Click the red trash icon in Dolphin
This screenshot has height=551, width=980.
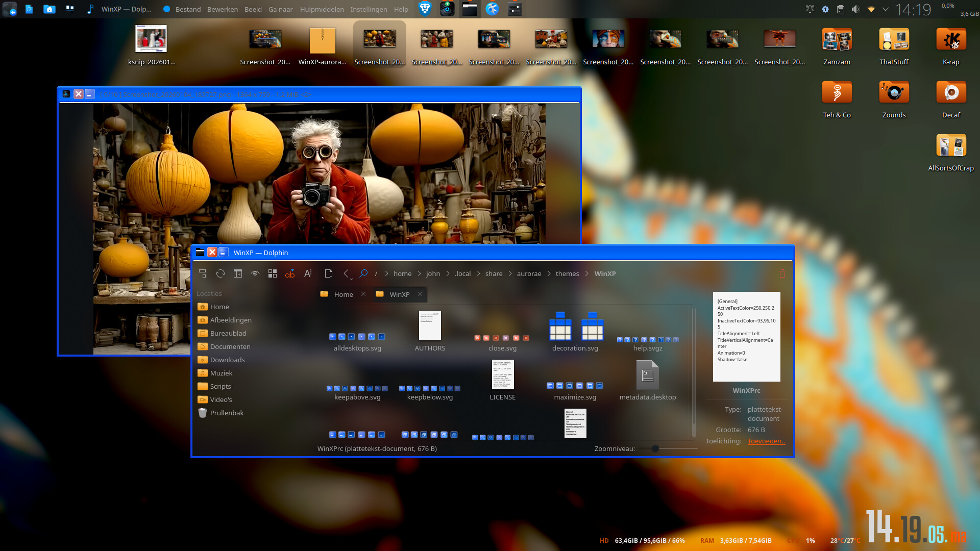tap(782, 273)
